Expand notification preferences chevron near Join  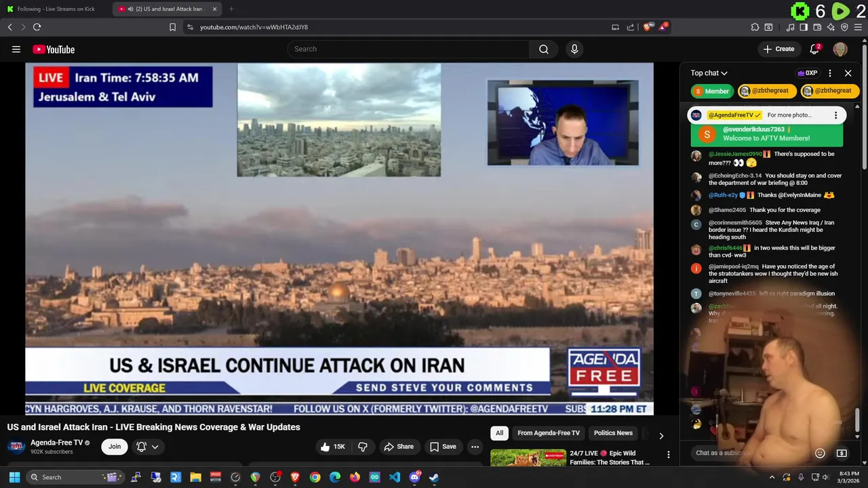(x=155, y=447)
